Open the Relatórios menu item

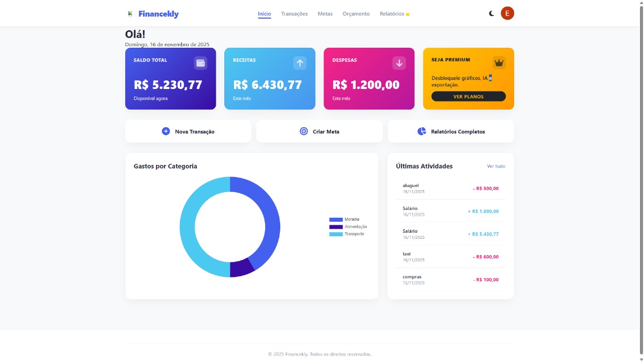click(x=391, y=14)
